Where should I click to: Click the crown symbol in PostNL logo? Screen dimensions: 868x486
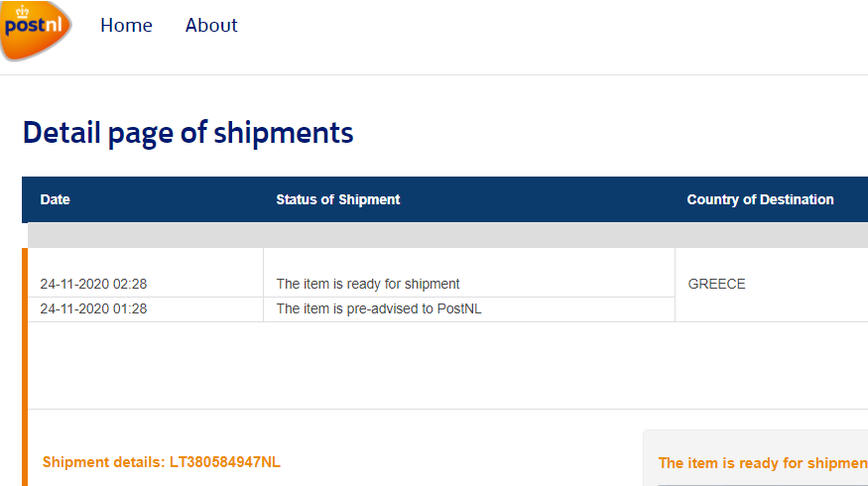pos(22,12)
